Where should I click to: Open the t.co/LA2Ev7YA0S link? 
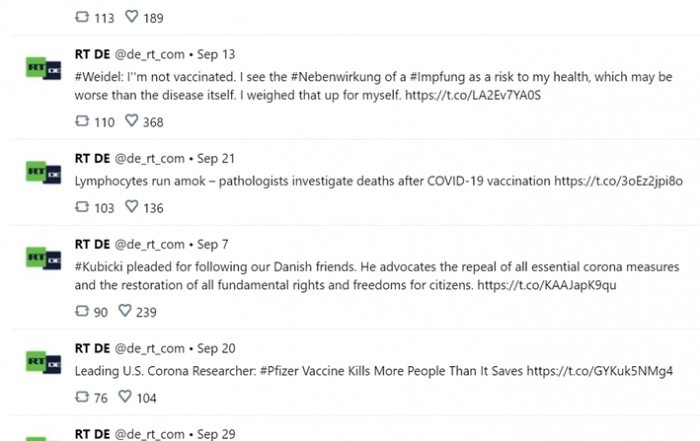pyautogui.click(x=473, y=95)
